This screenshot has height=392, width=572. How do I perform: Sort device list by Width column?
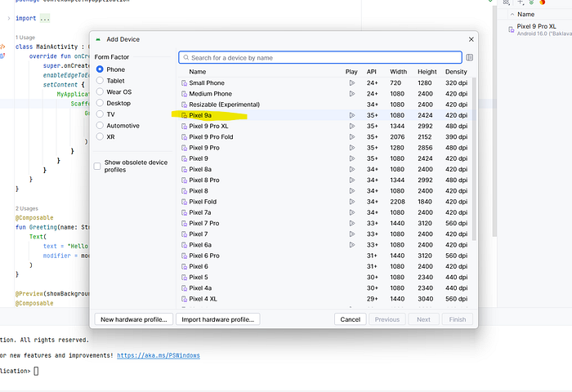point(399,72)
